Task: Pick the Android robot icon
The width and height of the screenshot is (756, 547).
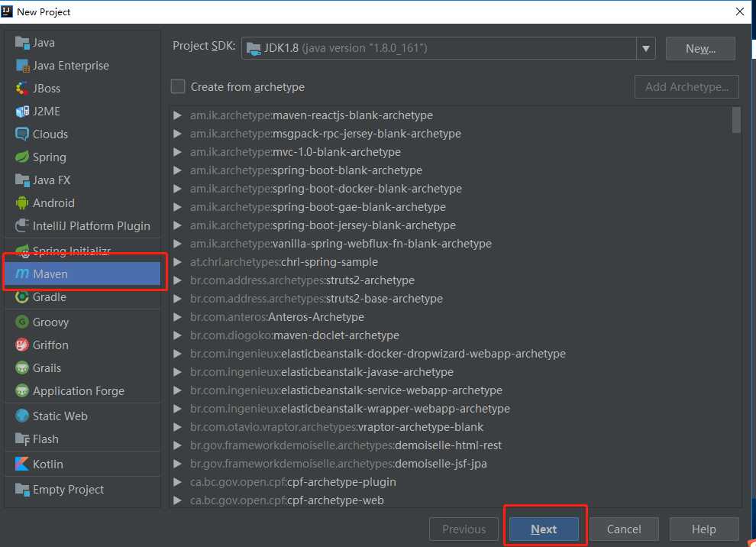Action: (22, 203)
